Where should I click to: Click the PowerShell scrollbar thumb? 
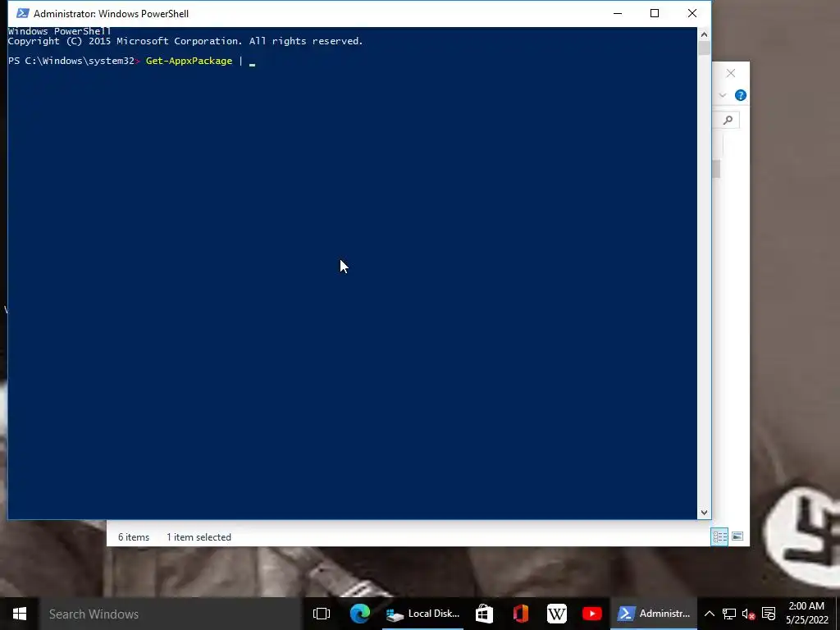[704, 48]
